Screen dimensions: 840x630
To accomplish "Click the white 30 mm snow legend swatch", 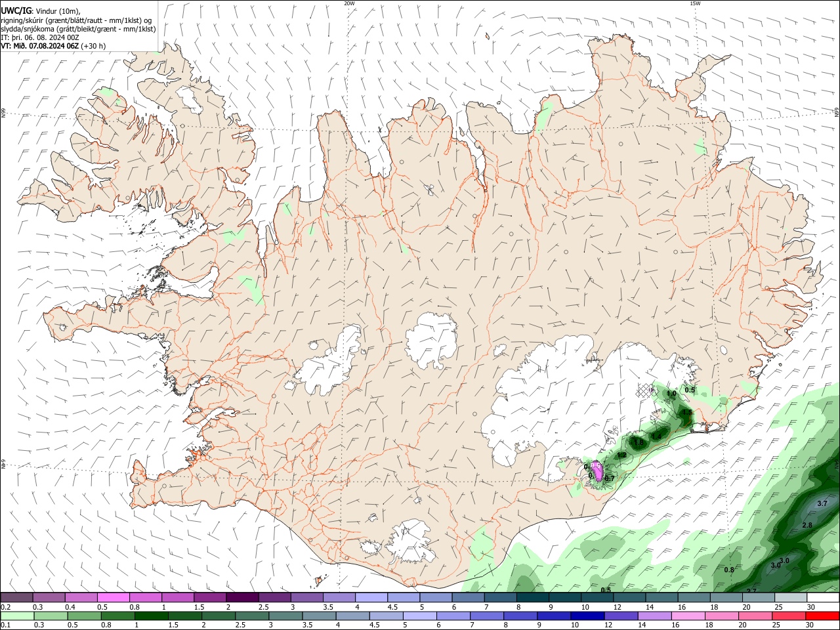I will [823, 598].
